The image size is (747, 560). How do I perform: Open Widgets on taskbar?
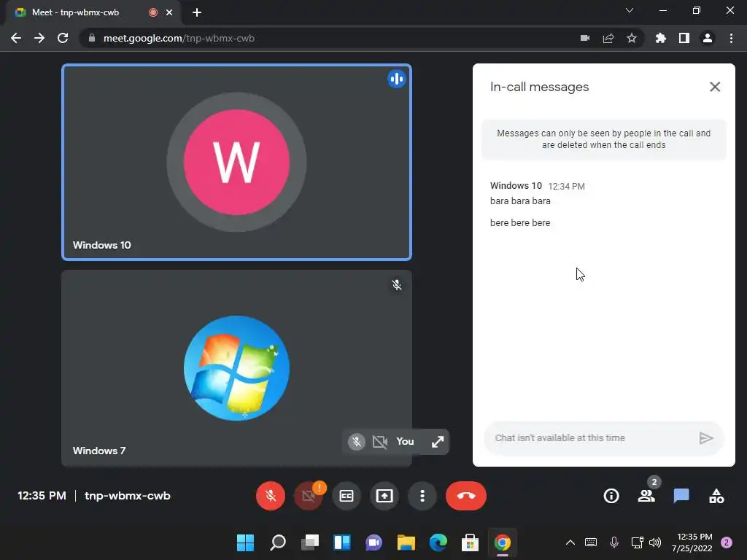342,542
